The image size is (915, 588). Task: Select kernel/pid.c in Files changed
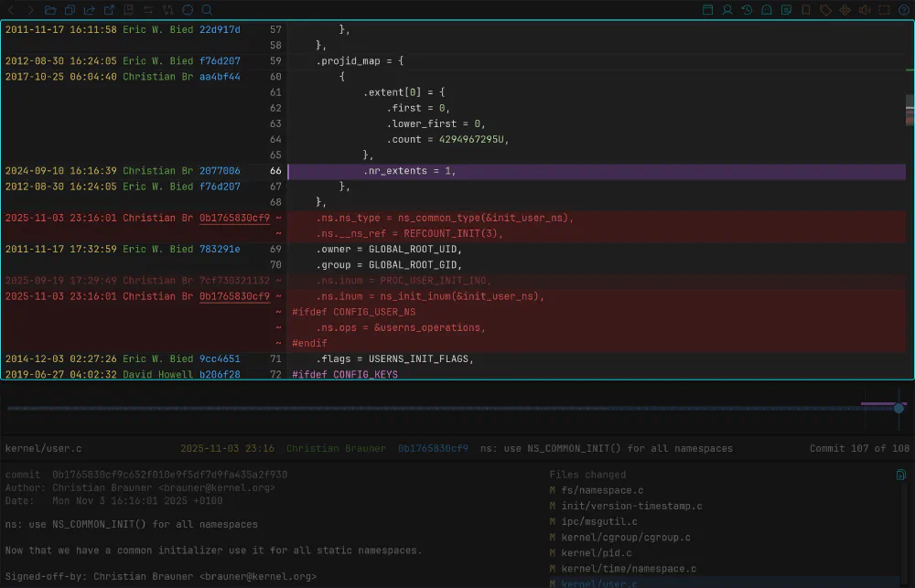point(597,553)
